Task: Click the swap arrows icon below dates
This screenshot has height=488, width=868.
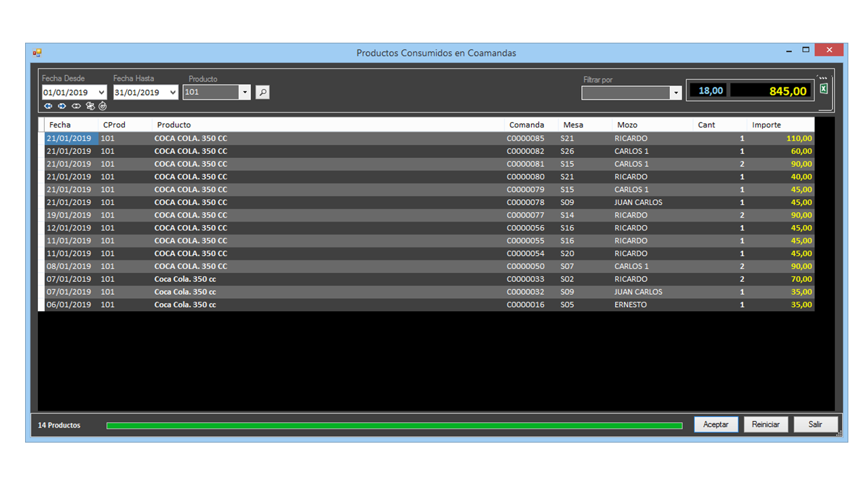Action: (x=90, y=106)
